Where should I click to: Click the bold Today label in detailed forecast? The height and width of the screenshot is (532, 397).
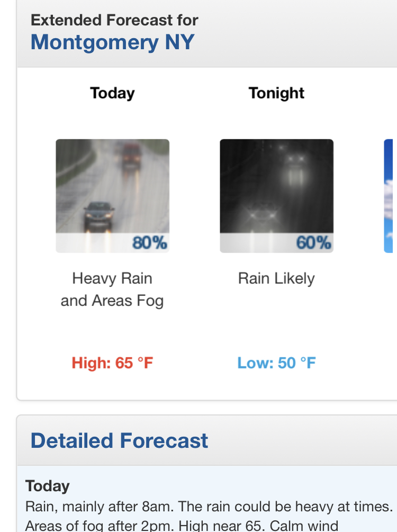click(x=48, y=486)
